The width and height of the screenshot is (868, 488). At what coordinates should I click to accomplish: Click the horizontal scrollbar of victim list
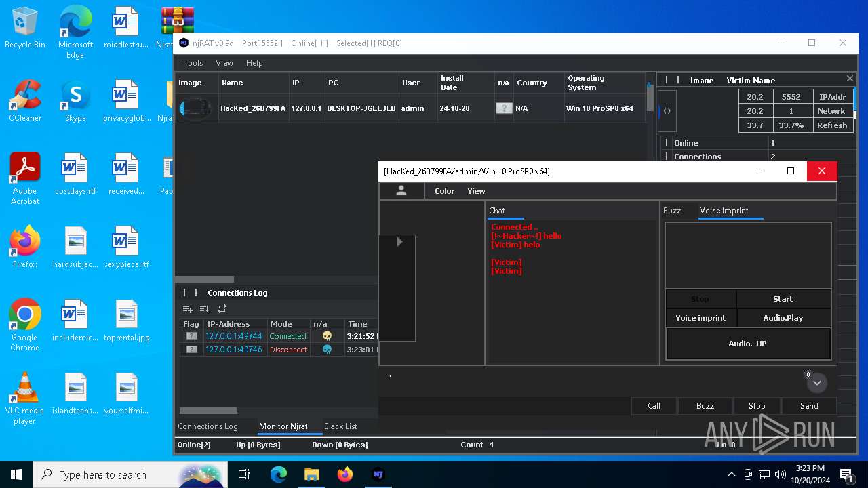pos(204,279)
